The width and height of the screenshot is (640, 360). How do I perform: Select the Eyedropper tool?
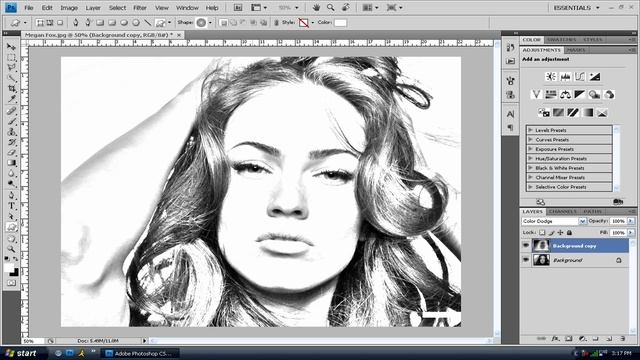11,99
